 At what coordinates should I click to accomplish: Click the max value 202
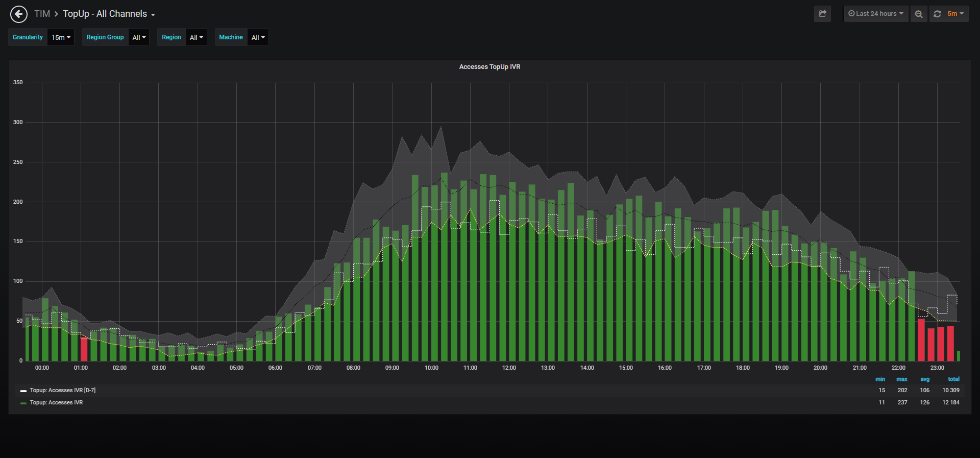pyautogui.click(x=902, y=391)
